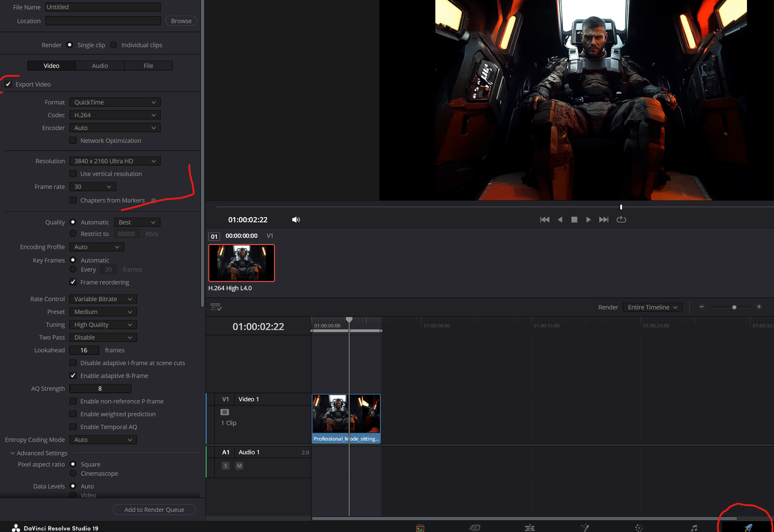The image size is (774, 532).
Task: Click the File Name input field
Action: (103, 7)
